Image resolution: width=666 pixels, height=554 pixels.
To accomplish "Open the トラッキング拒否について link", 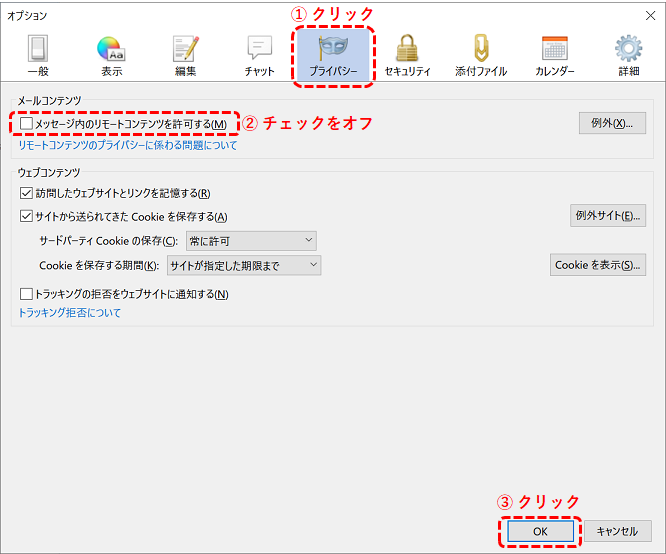I will click(70, 313).
